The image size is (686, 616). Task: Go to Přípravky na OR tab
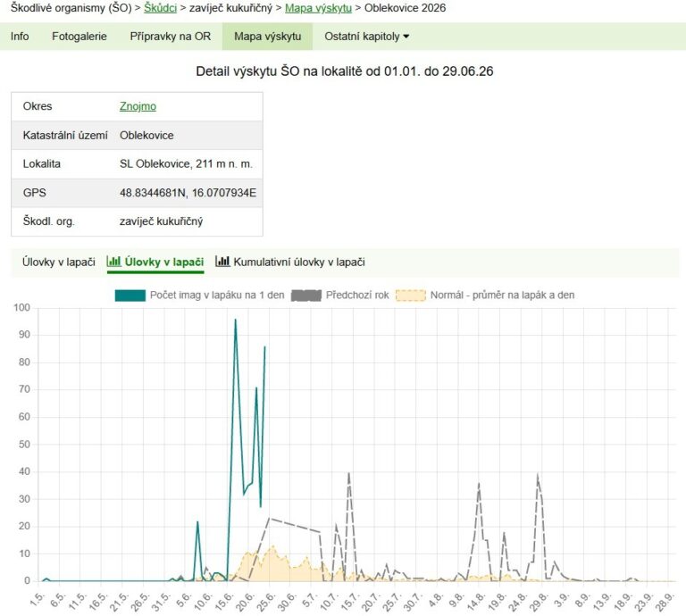tap(171, 37)
